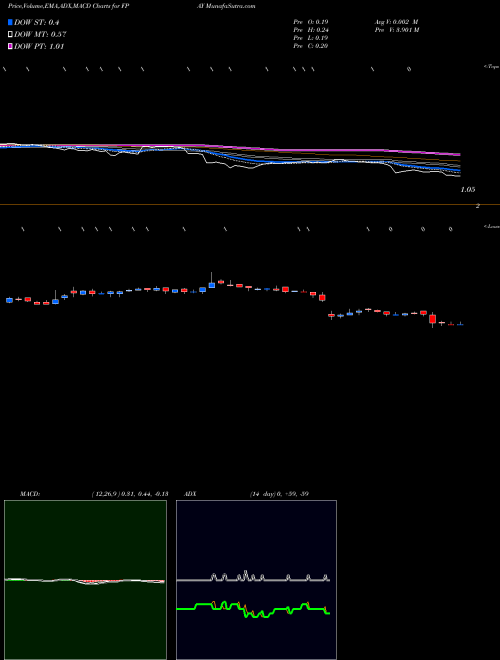
Task: Click the Pre V: 3.901 M value
Action: [x=396, y=30]
